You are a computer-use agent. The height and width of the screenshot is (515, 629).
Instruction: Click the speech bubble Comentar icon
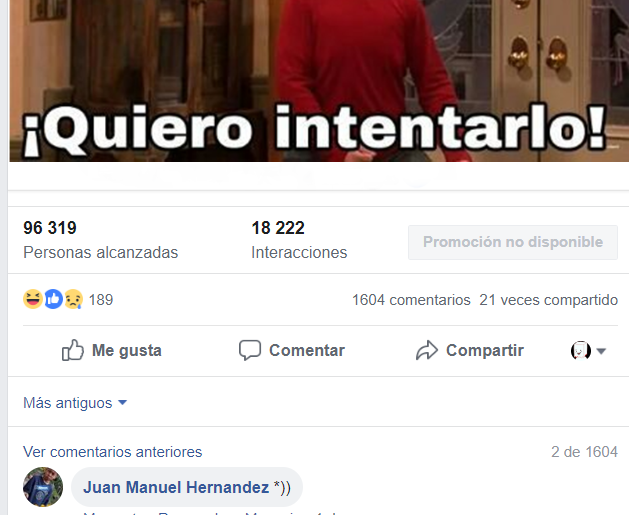250,350
